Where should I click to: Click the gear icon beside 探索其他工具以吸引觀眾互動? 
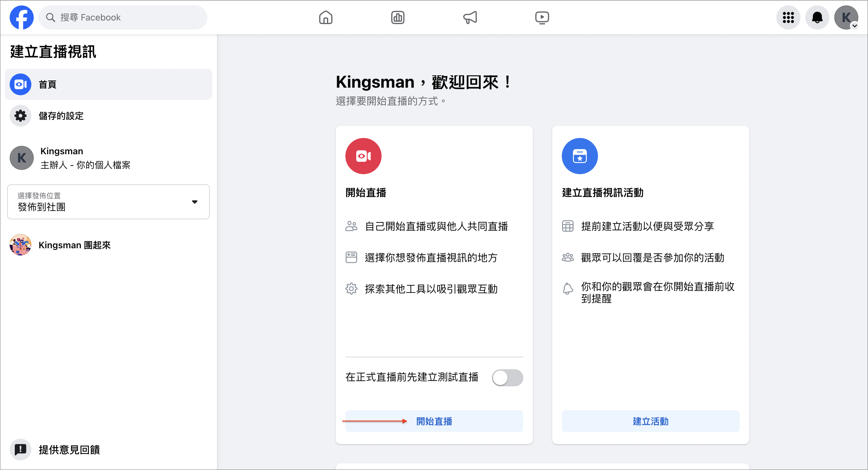(x=351, y=289)
